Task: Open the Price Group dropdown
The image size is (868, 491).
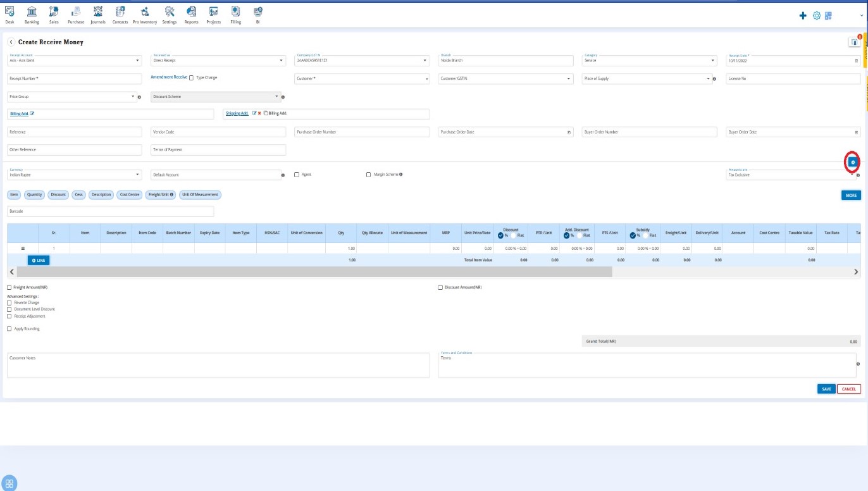Action: 71,97
